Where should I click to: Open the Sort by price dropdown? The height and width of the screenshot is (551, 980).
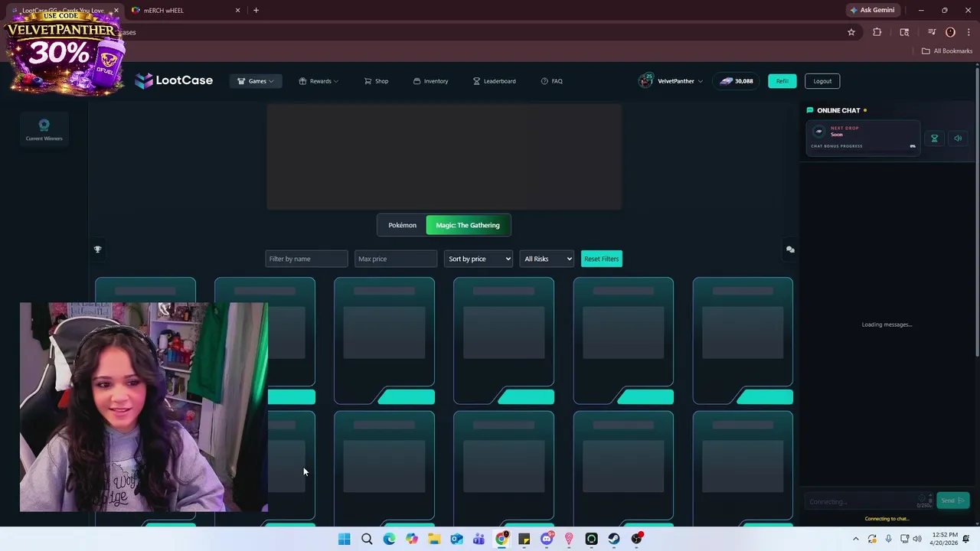[x=479, y=259]
